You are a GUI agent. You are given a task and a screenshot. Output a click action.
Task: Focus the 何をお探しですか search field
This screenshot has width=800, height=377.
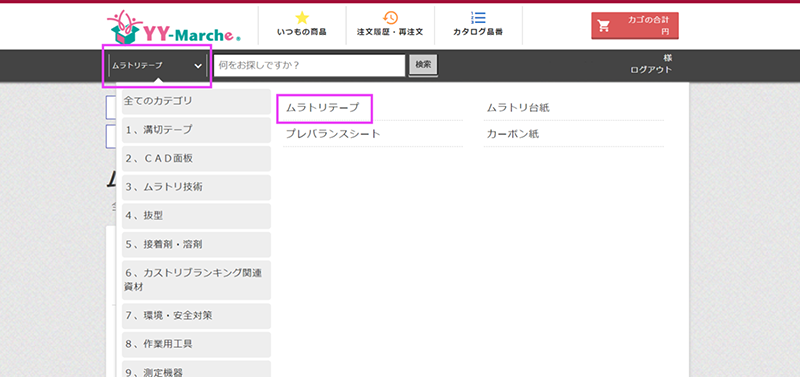pos(309,66)
